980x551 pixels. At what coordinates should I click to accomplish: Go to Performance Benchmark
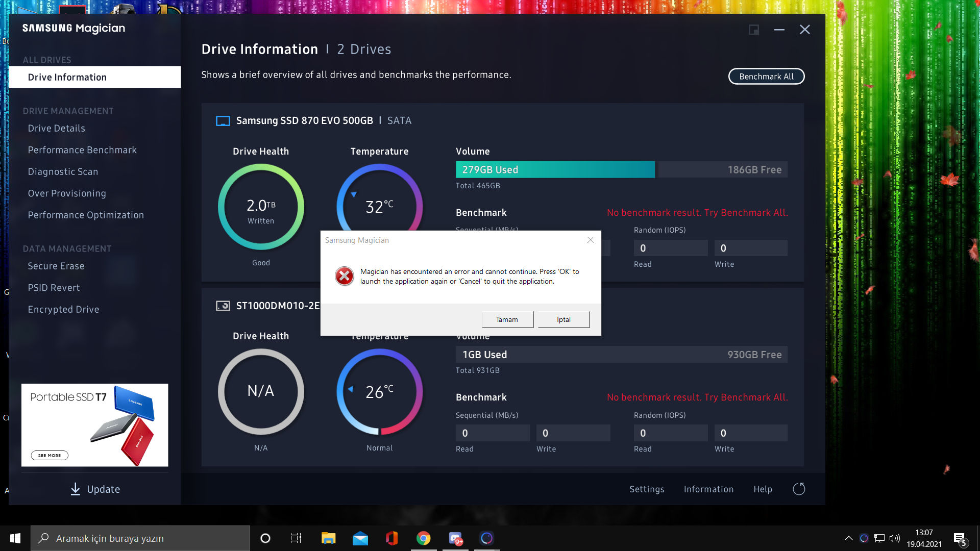(x=82, y=150)
